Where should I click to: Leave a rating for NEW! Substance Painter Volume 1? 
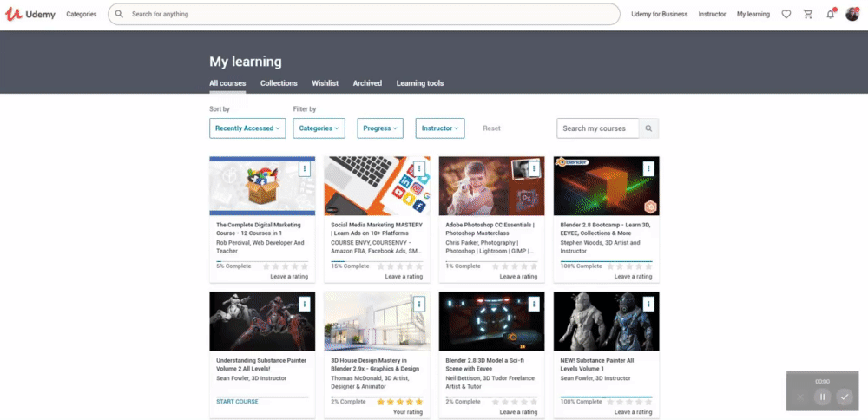tap(634, 411)
